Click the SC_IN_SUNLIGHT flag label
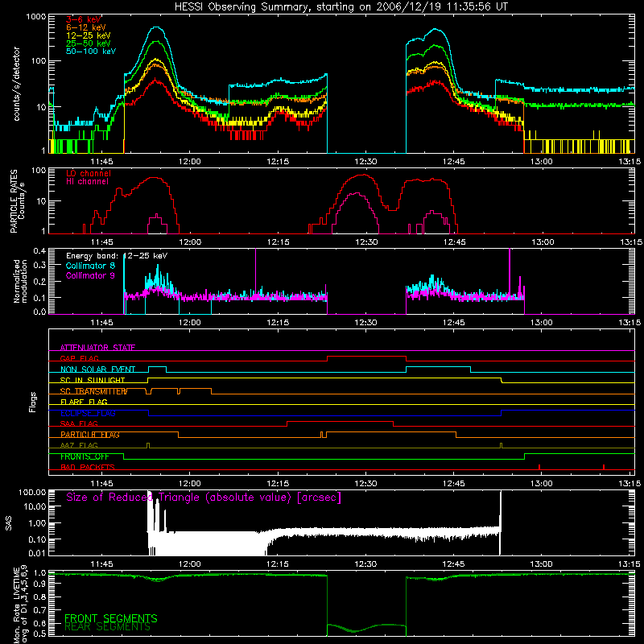Viewport: 644px width, 644px height. pyautogui.click(x=93, y=380)
